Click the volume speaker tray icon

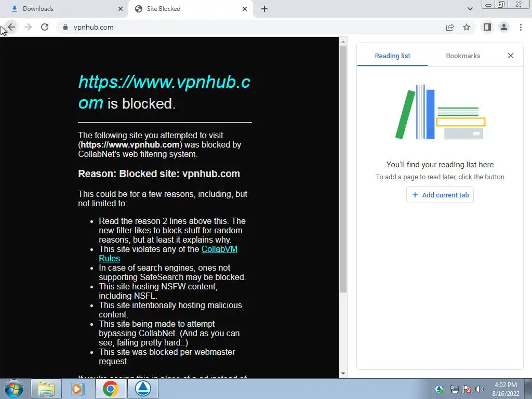click(479, 389)
